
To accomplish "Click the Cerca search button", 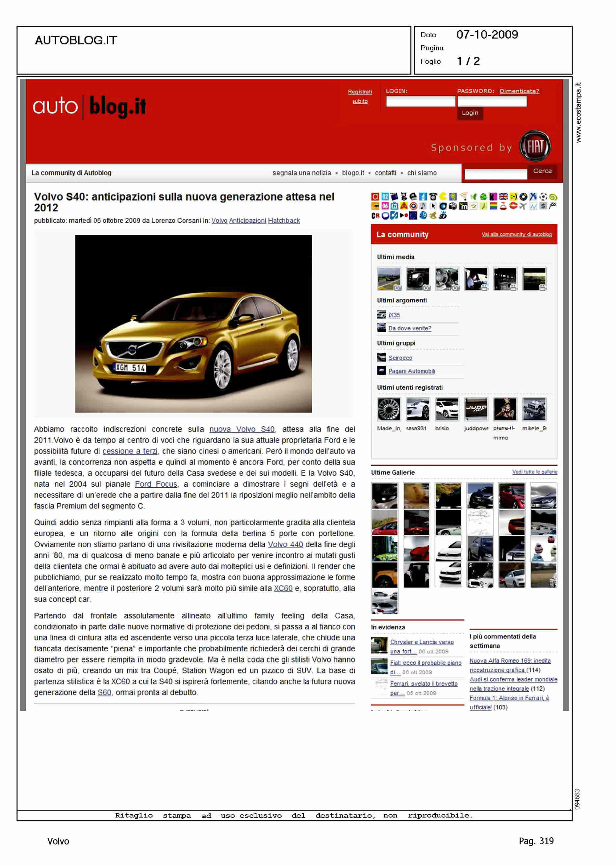I will pos(542,171).
